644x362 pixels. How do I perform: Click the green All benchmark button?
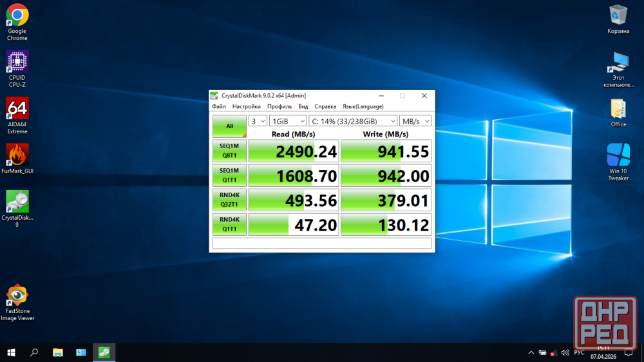[x=229, y=126]
